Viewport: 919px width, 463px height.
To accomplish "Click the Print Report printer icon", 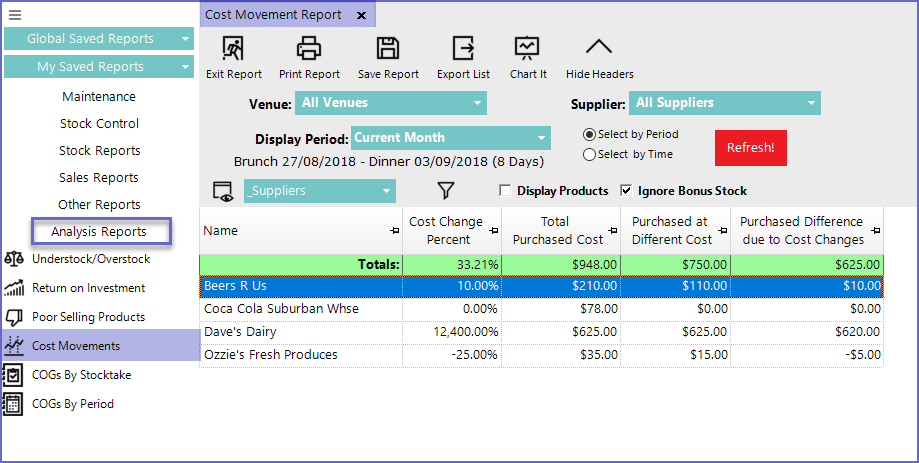I will (309, 48).
